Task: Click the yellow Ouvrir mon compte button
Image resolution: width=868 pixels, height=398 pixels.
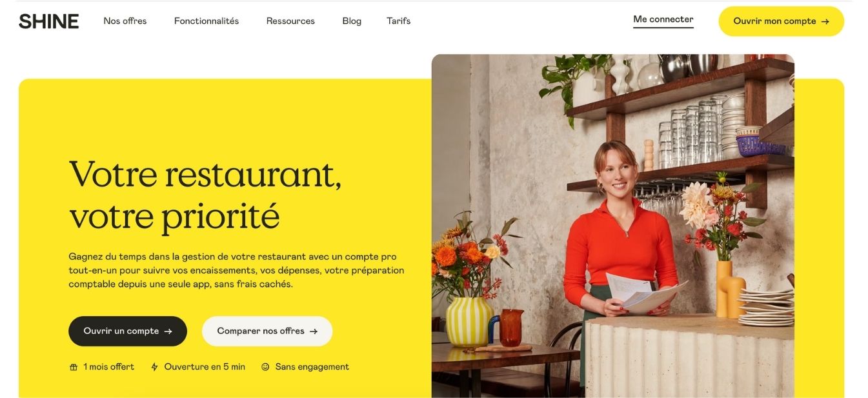Action: [782, 21]
